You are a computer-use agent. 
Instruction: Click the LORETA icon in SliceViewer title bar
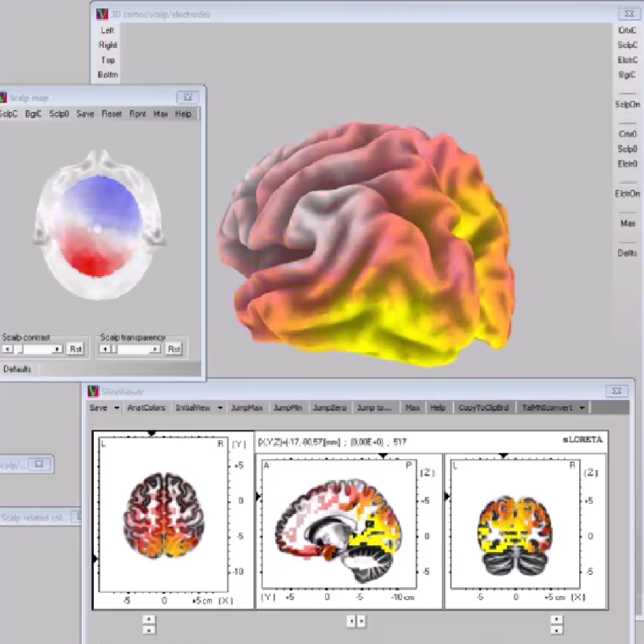pyautogui.click(x=94, y=391)
